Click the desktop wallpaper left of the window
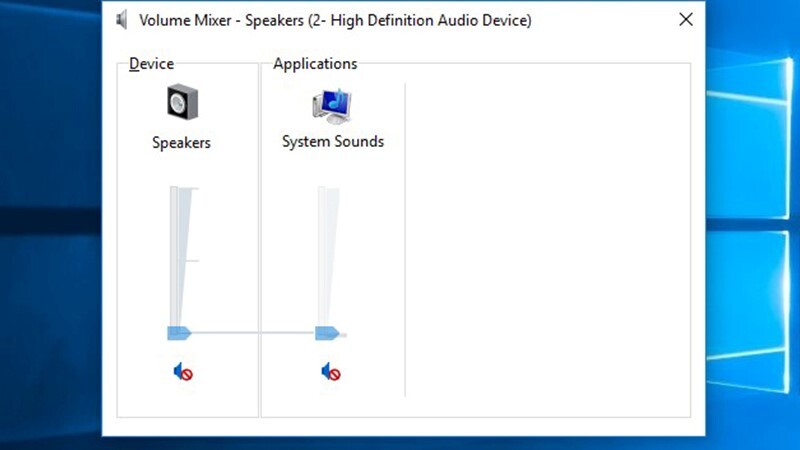800x450 pixels. (x=51, y=224)
